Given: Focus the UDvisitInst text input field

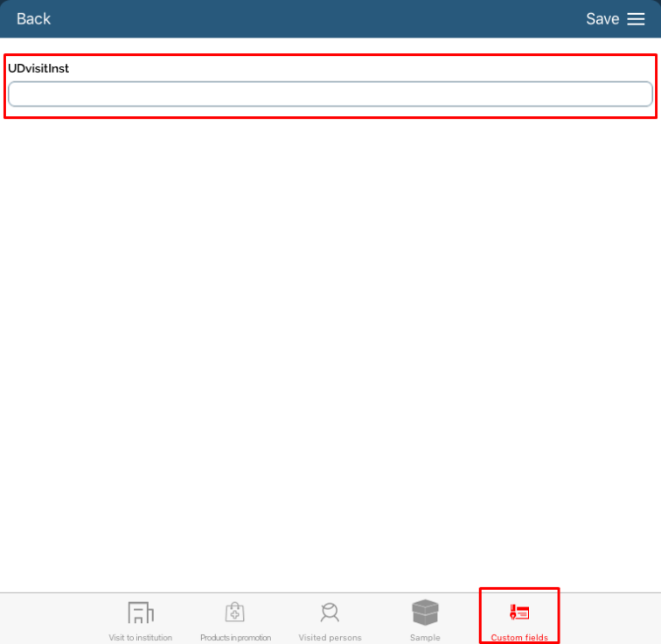Looking at the screenshot, I should 330,94.
